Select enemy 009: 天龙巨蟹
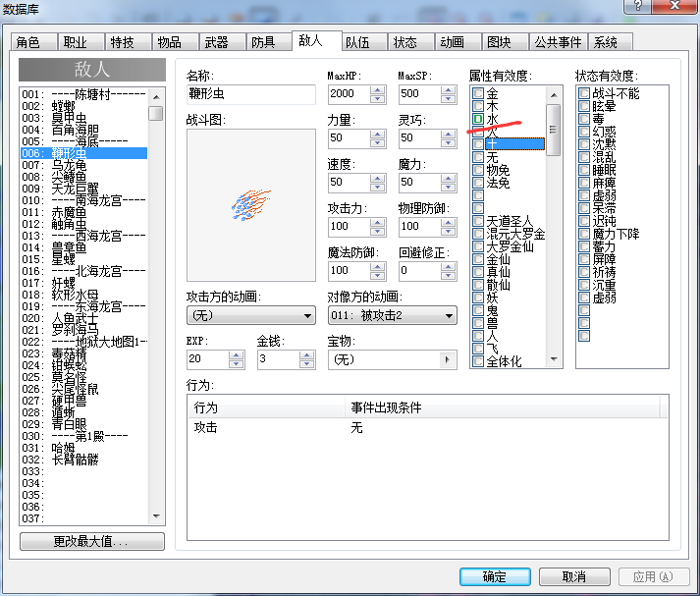 click(x=83, y=189)
